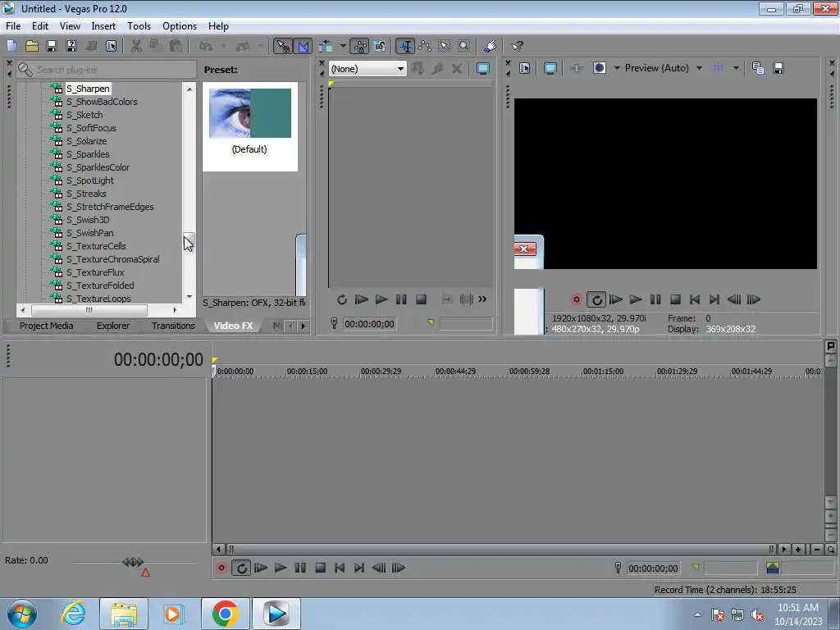Image resolution: width=840 pixels, height=630 pixels.
Task: Copy snapshot to clipboard icon
Action: pyautogui.click(x=757, y=68)
